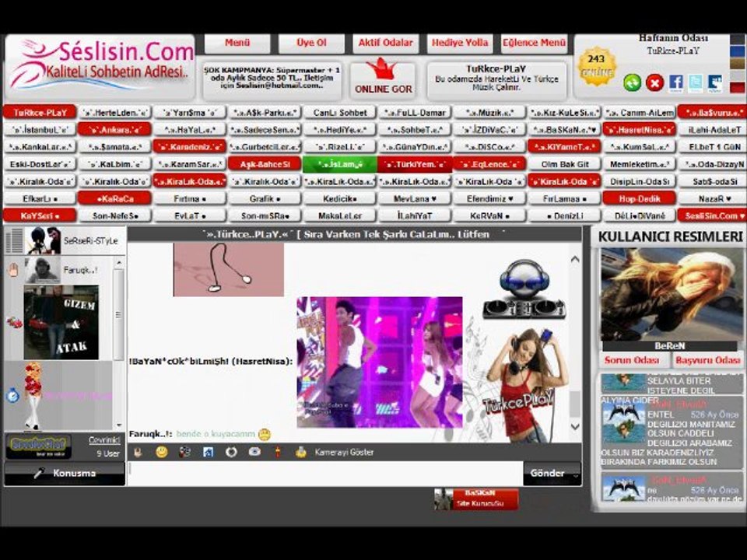747x560 pixels.
Task: Open the Aktif Odalar menu
Action: [x=386, y=43]
